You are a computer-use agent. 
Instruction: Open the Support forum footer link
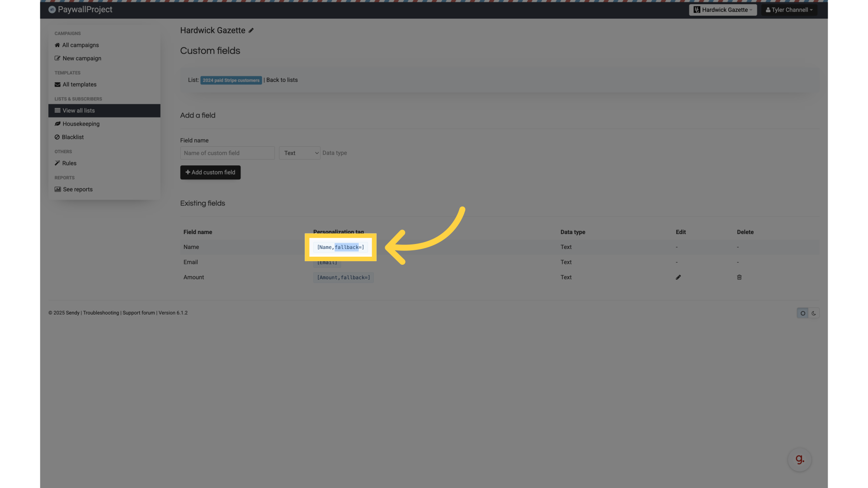point(139,313)
